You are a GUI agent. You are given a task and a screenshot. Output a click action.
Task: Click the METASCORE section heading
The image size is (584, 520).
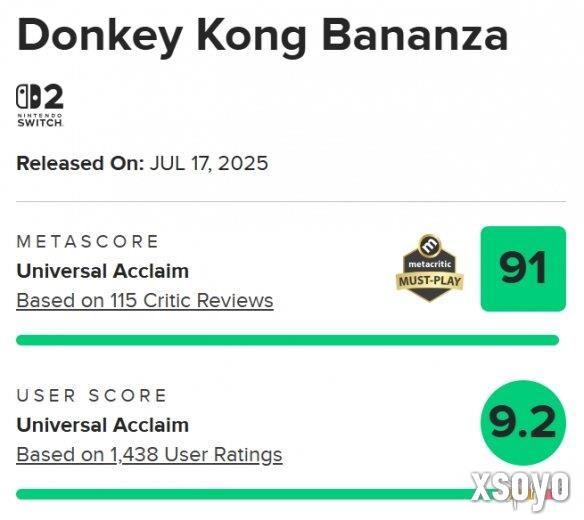88,241
